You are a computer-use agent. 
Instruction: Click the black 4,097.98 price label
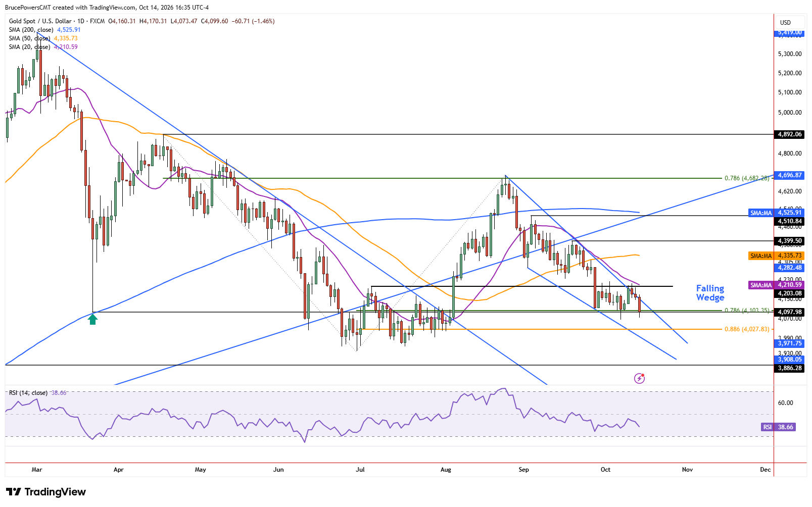click(x=789, y=312)
